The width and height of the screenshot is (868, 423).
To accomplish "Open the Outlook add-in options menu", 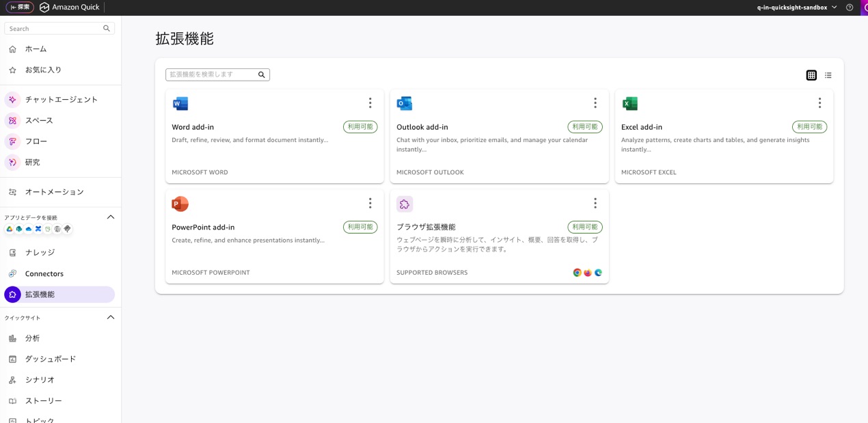I will pos(595,103).
